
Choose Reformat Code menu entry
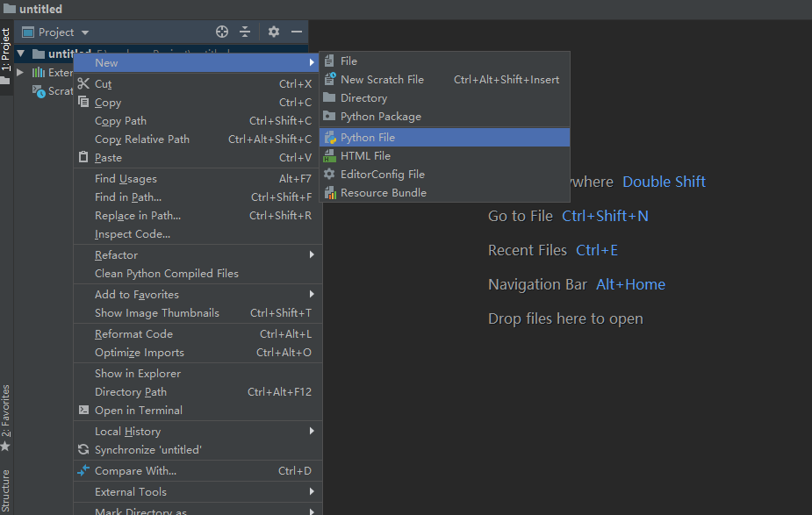point(198,334)
